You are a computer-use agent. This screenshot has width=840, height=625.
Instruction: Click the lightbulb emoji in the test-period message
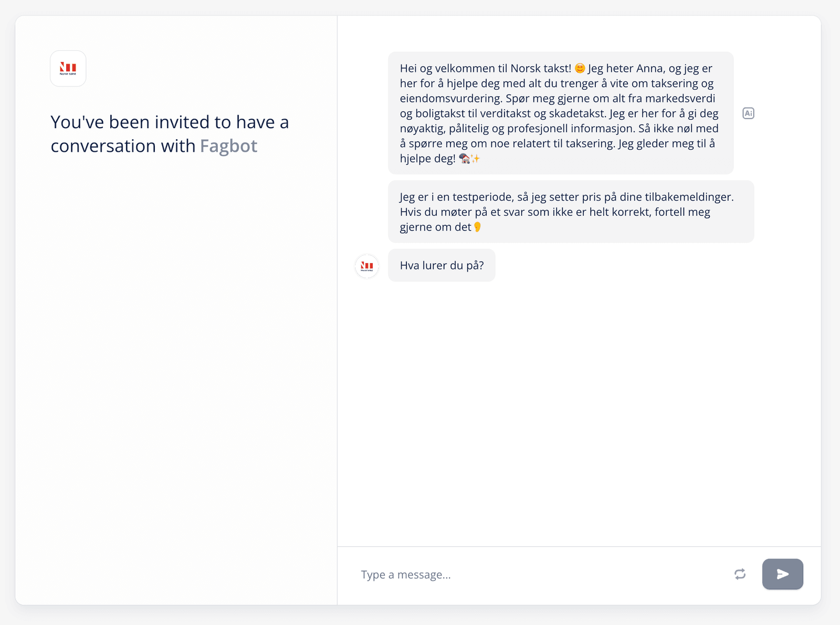click(x=477, y=227)
